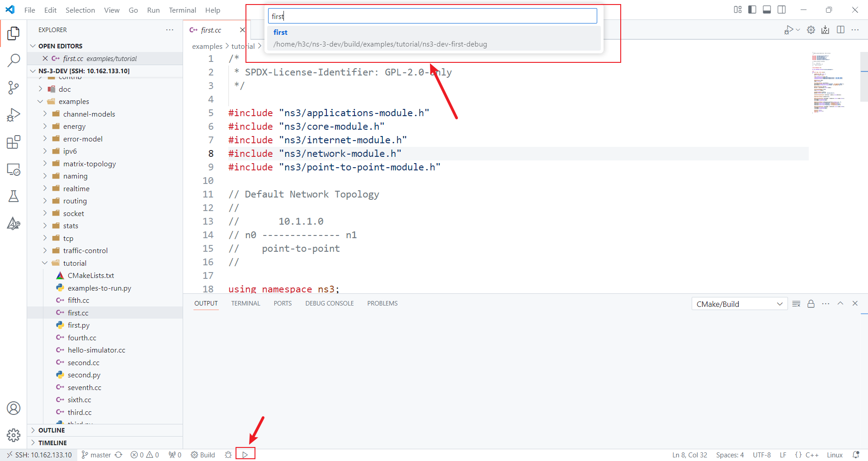868x461 pixels.
Task: Click the SSH: 10.162.133.10 remote indicator
Action: tap(39, 455)
